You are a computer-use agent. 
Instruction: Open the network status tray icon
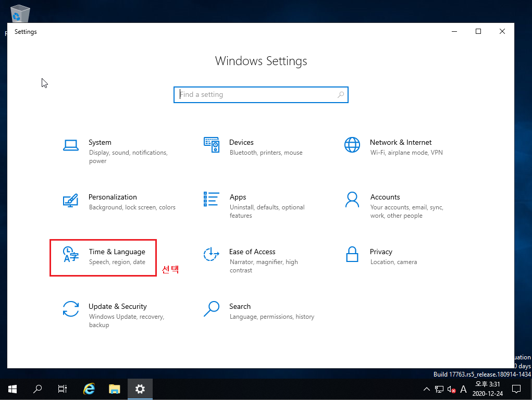tap(439, 389)
